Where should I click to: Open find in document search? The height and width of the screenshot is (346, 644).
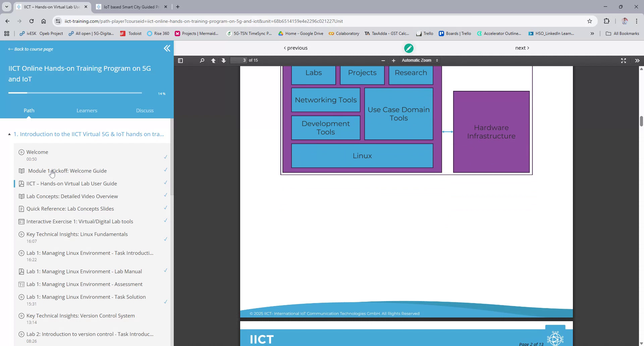[202, 61]
